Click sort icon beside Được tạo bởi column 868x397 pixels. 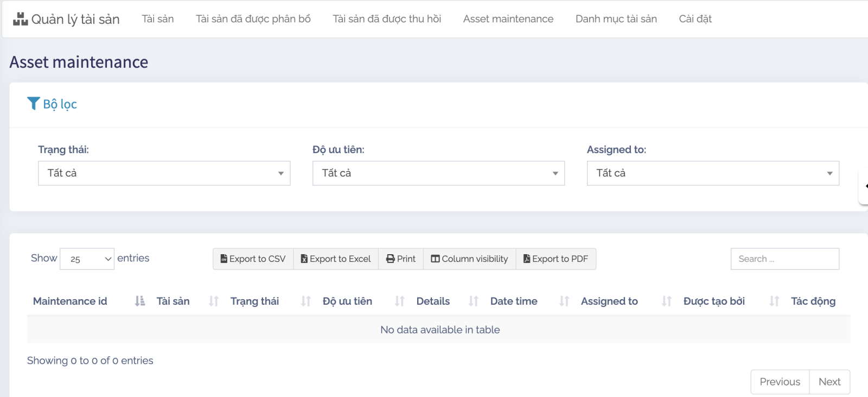pos(774,301)
